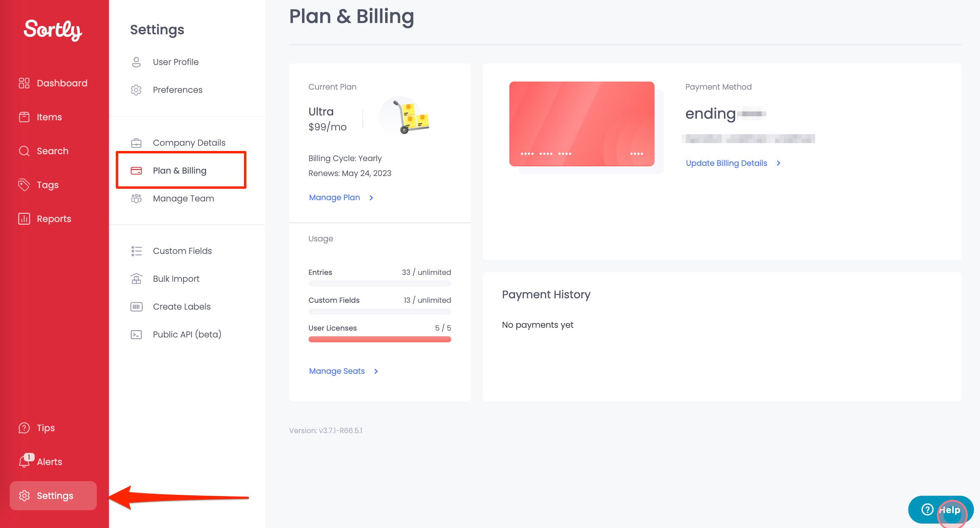Click the Manage Plan link
The image size is (980, 528).
point(334,197)
